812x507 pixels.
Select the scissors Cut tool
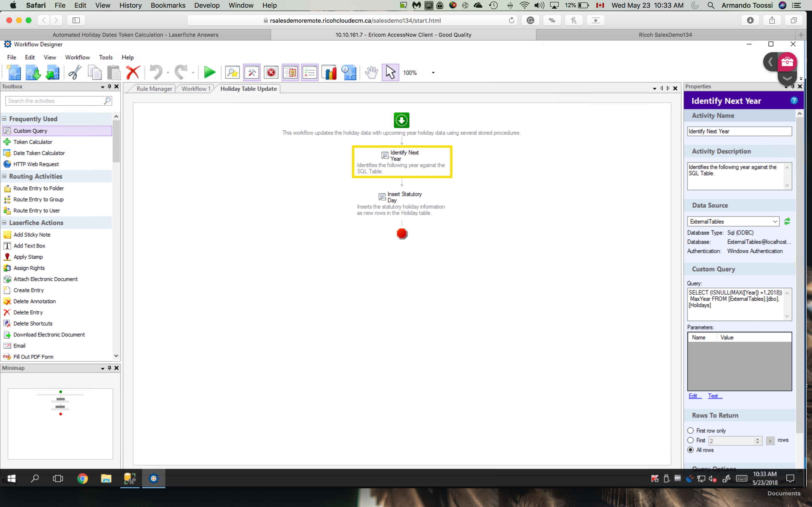tap(75, 72)
